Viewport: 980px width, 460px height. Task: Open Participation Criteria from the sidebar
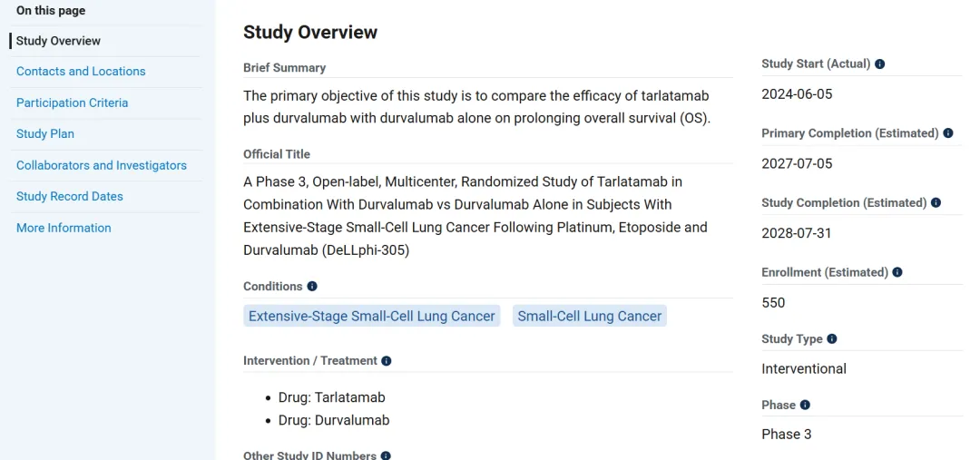click(x=72, y=103)
